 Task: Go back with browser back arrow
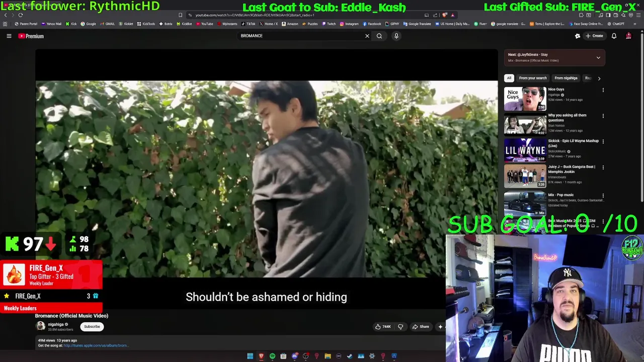tap(6, 15)
